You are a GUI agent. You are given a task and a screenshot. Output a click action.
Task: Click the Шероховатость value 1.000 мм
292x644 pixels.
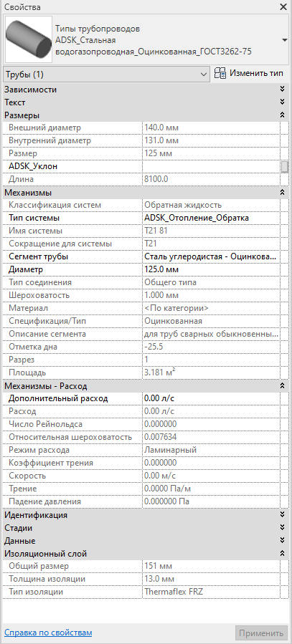pyautogui.click(x=210, y=295)
